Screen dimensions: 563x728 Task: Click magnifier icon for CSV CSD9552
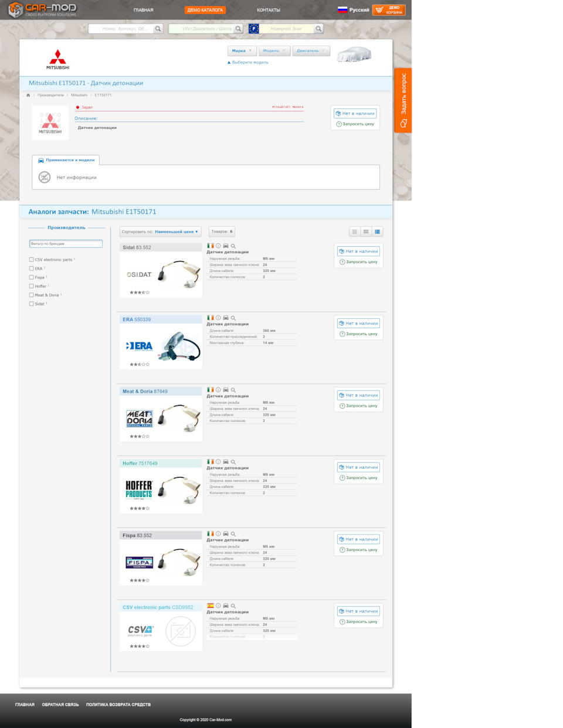tap(233, 606)
